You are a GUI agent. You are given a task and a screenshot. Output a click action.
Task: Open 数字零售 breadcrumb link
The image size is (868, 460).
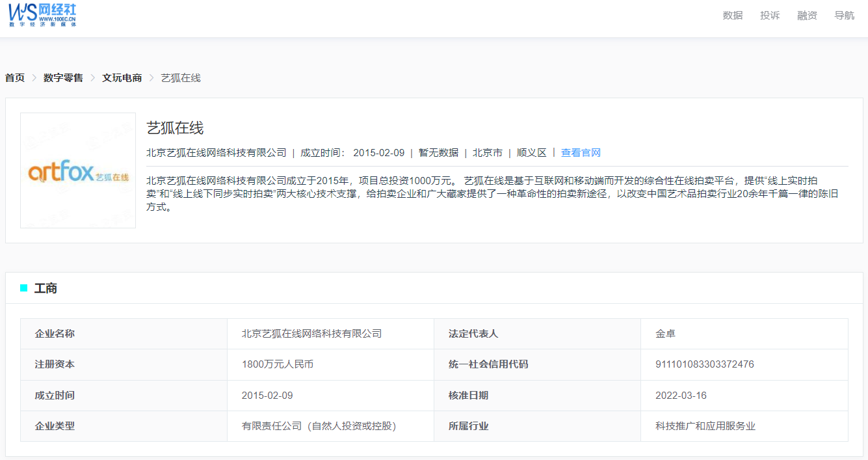click(63, 77)
